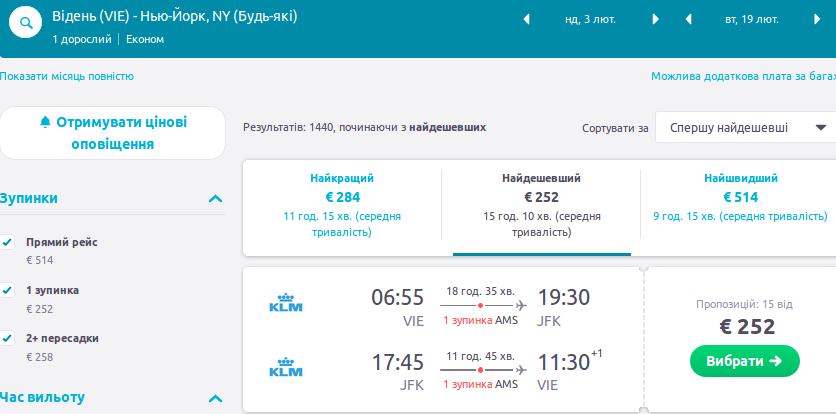Open the sort by dropdown
This screenshot has width=836, height=414.
point(745,128)
